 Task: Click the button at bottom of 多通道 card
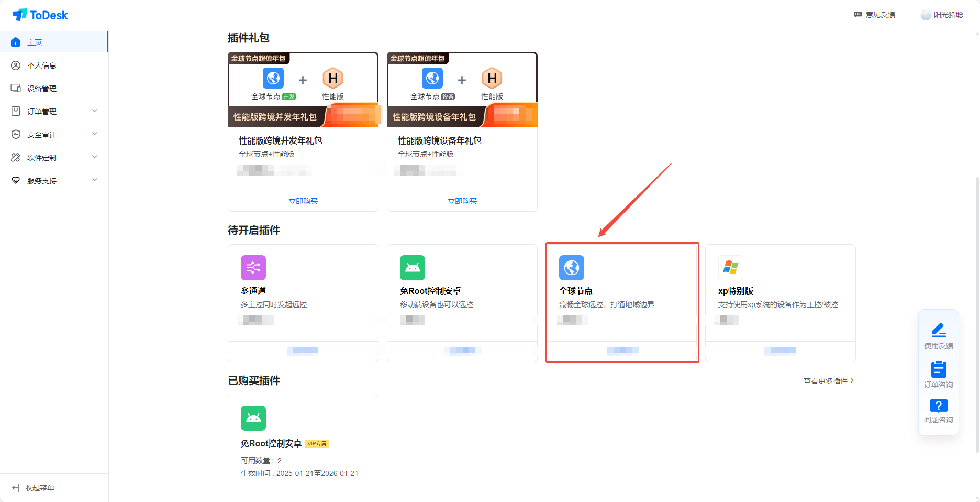coord(303,351)
